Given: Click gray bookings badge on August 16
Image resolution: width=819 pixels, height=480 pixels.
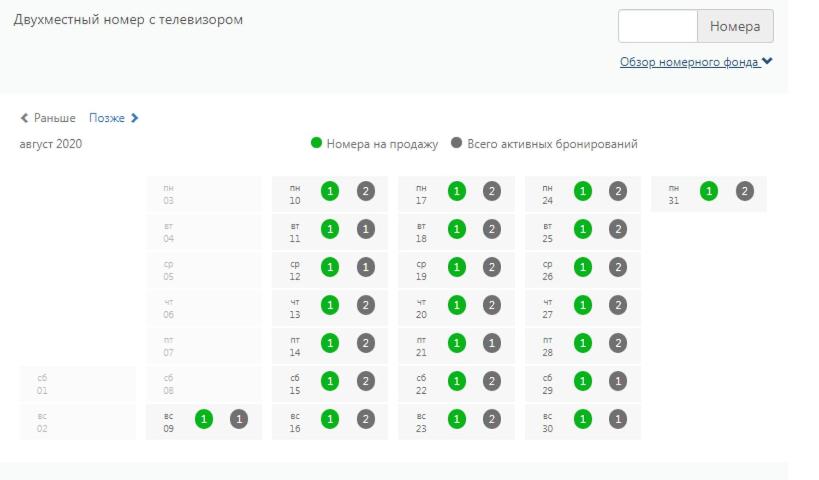Looking at the screenshot, I should (x=366, y=419).
